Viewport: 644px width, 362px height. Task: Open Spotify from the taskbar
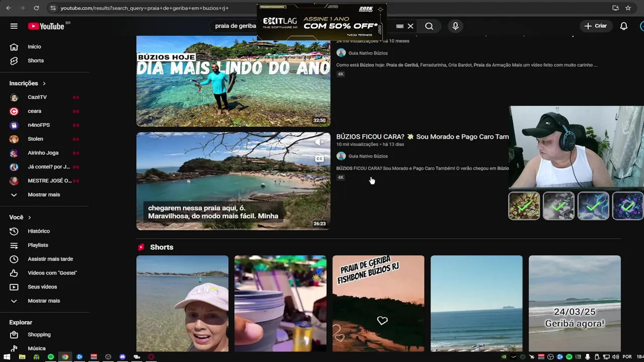coord(51,357)
